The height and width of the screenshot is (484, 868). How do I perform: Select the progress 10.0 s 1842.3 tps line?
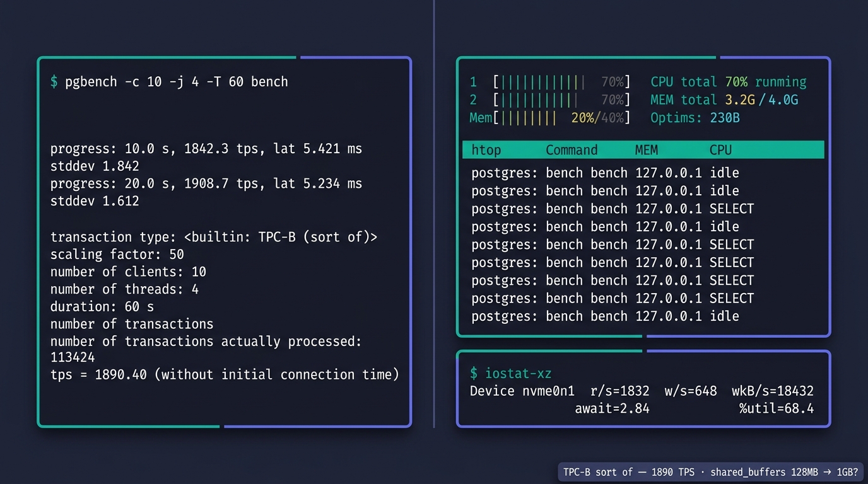pyautogui.click(x=206, y=149)
